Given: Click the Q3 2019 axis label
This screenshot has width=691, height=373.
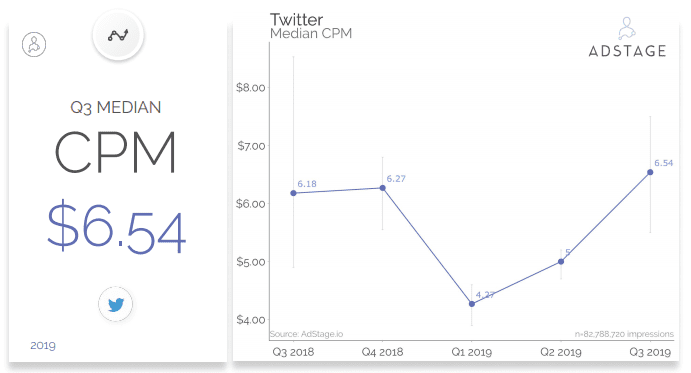Looking at the screenshot, I should click(650, 352).
